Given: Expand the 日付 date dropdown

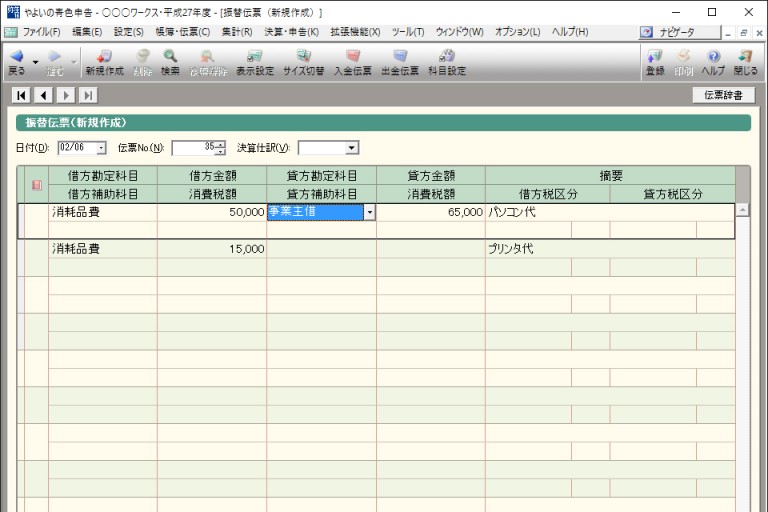Looking at the screenshot, I should point(101,149).
